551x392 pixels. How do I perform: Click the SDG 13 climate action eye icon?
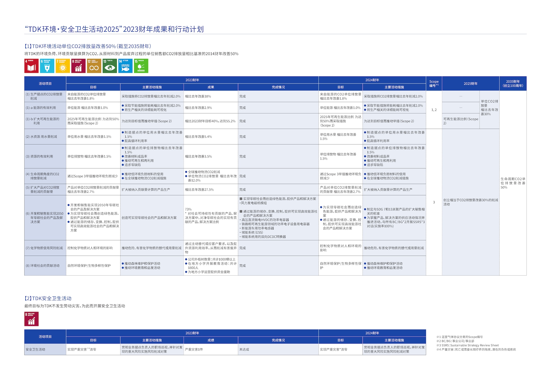pos(110,66)
